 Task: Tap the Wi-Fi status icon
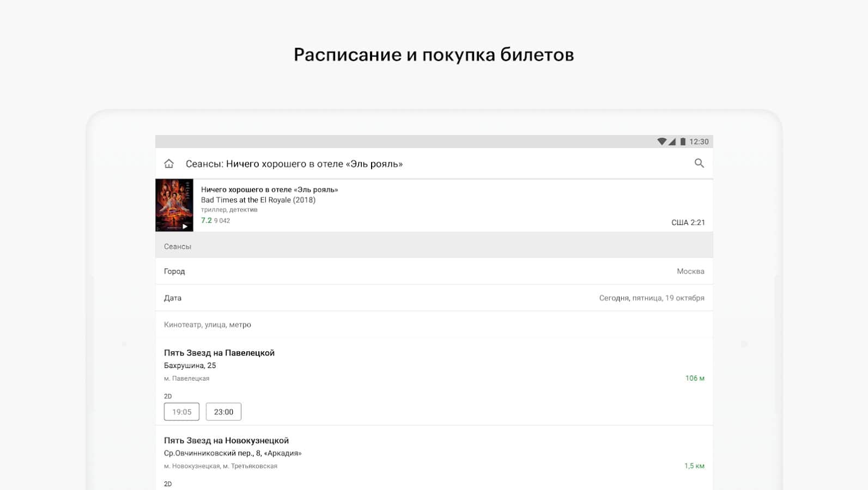(661, 142)
